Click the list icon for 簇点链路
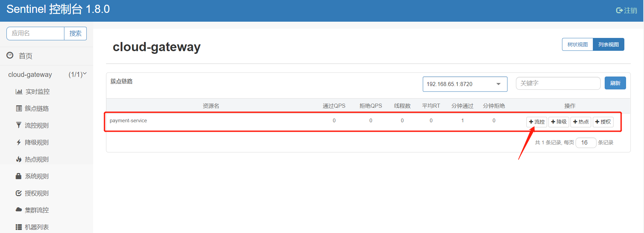The width and height of the screenshot is (644, 233). pos(19,108)
